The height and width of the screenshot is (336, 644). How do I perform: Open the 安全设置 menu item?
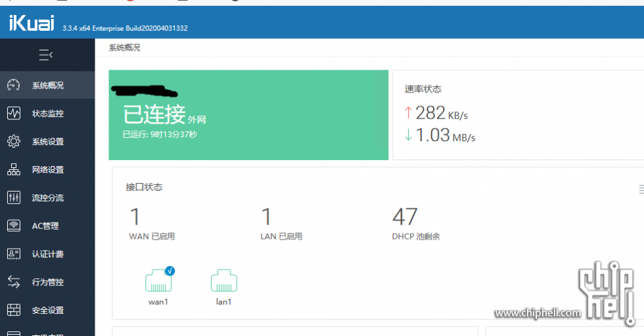pyautogui.click(x=47, y=310)
